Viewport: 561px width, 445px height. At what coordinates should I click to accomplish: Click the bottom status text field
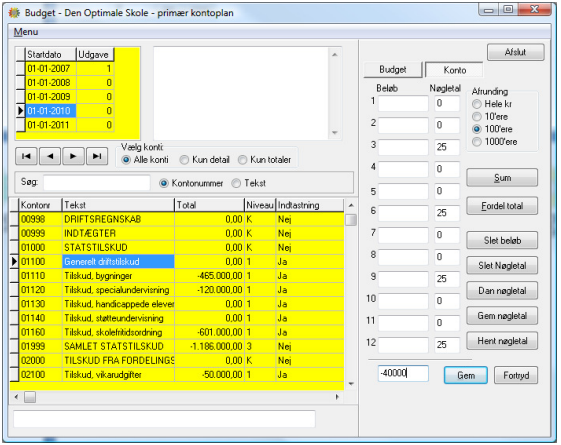click(x=164, y=419)
